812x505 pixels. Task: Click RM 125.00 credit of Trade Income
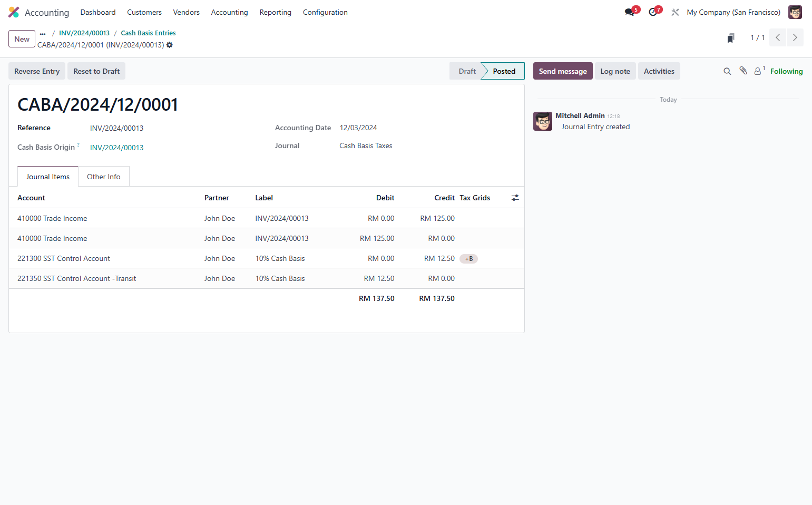437,218
